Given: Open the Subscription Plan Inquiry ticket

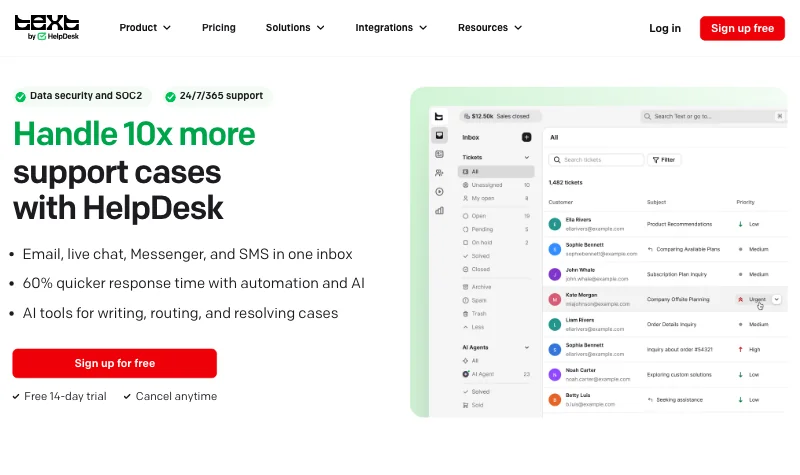Looking at the screenshot, I should [677, 274].
